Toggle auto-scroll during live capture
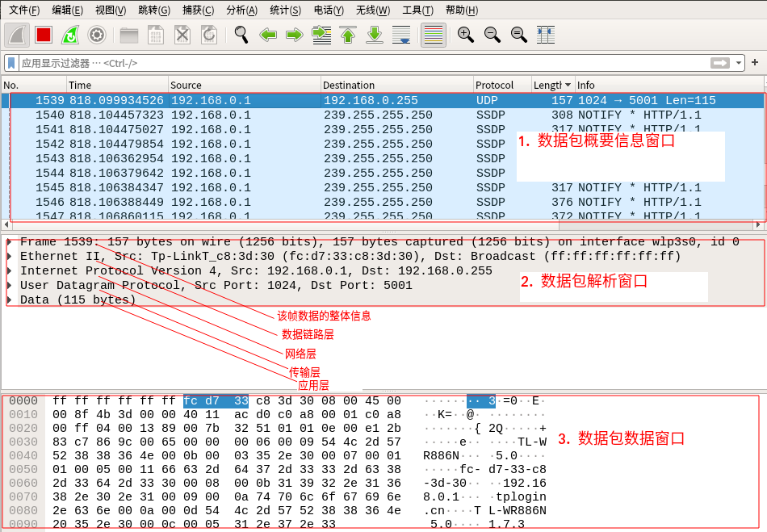 pos(401,36)
